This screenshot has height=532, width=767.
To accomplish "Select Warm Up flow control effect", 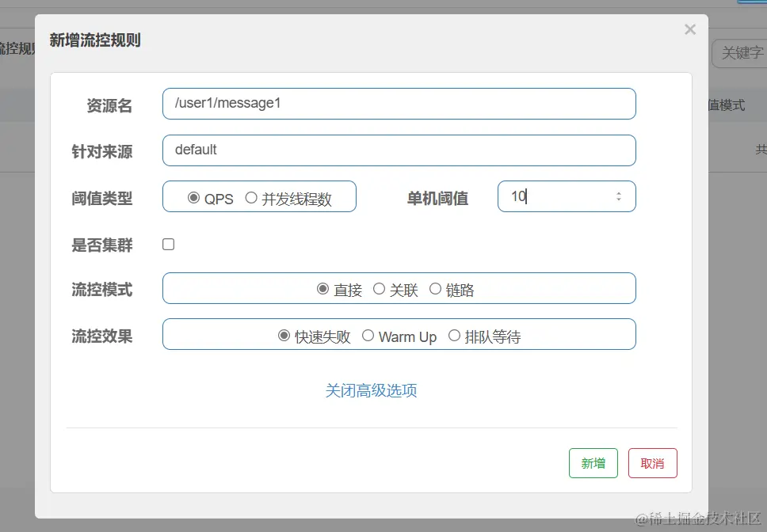I will pos(368,336).
